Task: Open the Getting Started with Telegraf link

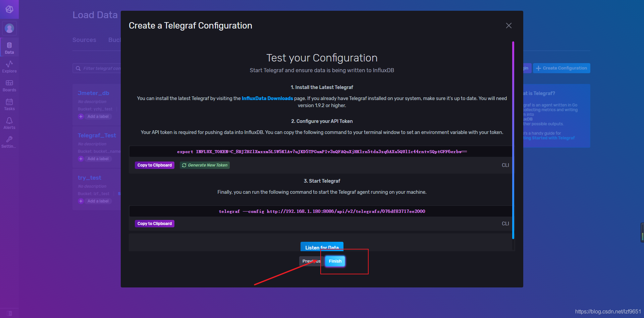Action: pyautogui.click(x=549, y=138)
